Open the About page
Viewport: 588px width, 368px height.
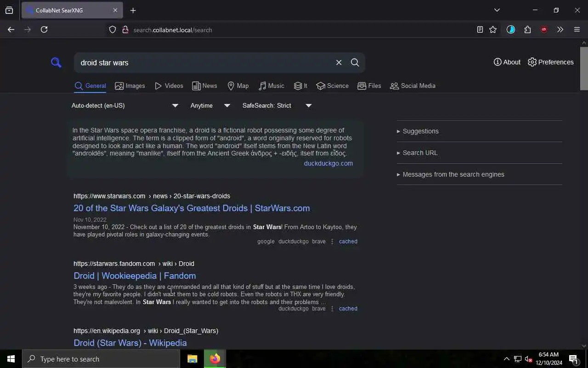[x=507, y=62]
